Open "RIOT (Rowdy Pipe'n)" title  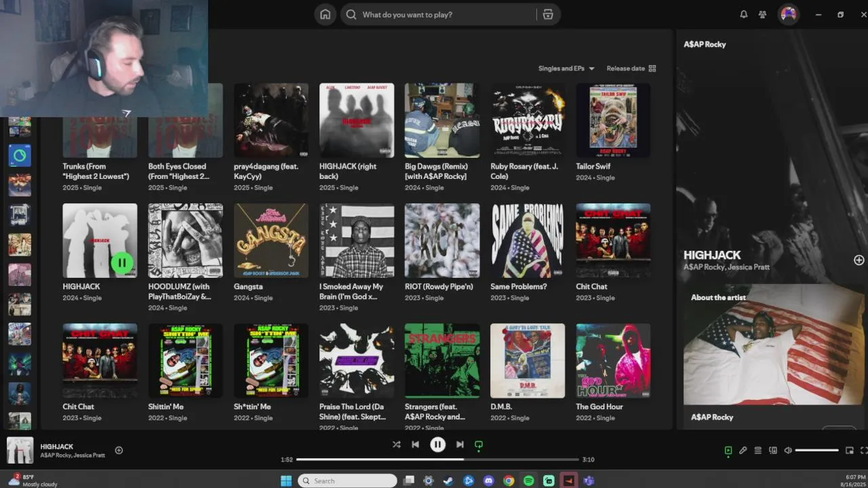[x=439, y=287]
